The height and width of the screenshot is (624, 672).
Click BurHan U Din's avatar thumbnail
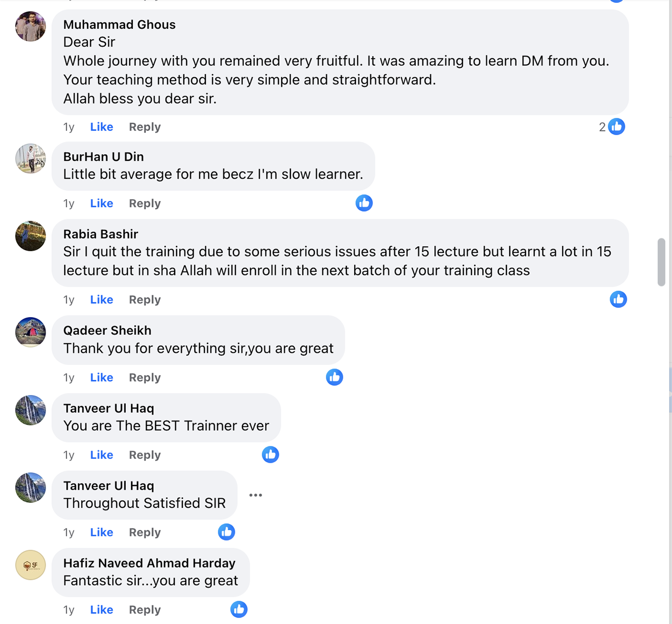[31, 158]
